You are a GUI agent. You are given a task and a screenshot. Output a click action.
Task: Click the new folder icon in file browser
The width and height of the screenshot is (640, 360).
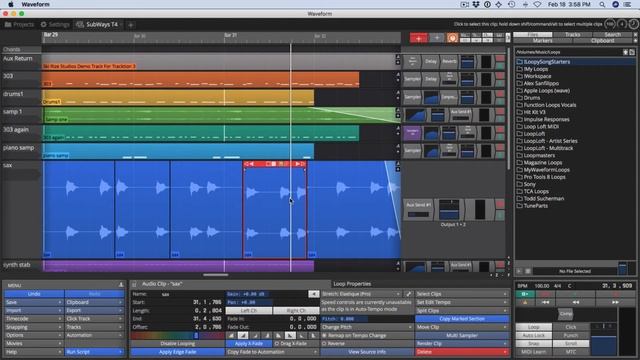(x=632, y=52)
